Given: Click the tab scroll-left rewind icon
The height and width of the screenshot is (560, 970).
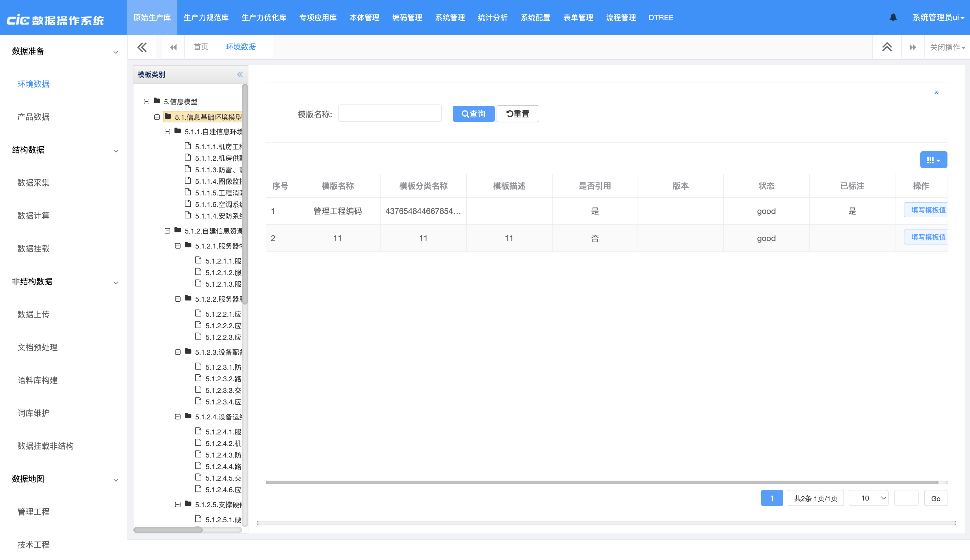Looking at the screenshot, I should click(174, 47).
